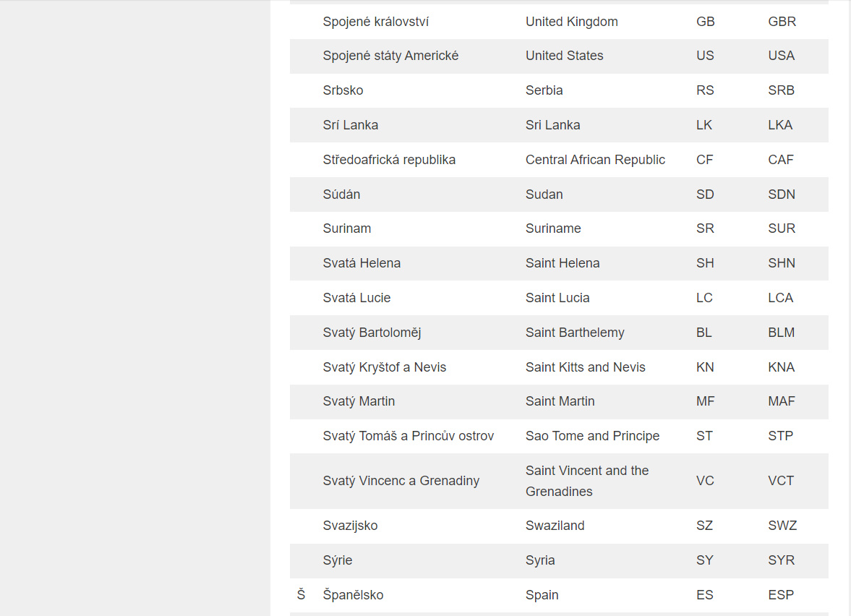851x616 pixels.
Task: Click the Sudan English name
Action: 544,194
